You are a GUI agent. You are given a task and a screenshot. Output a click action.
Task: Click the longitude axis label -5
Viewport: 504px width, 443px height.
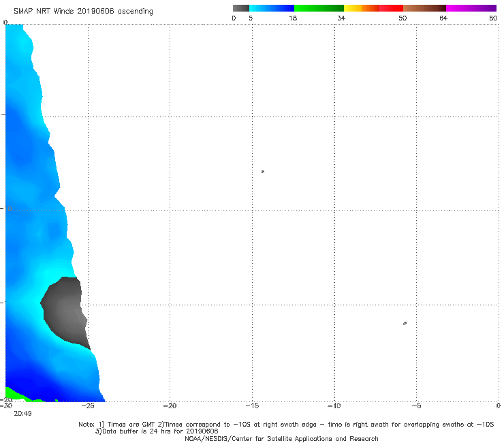point(416,406)
